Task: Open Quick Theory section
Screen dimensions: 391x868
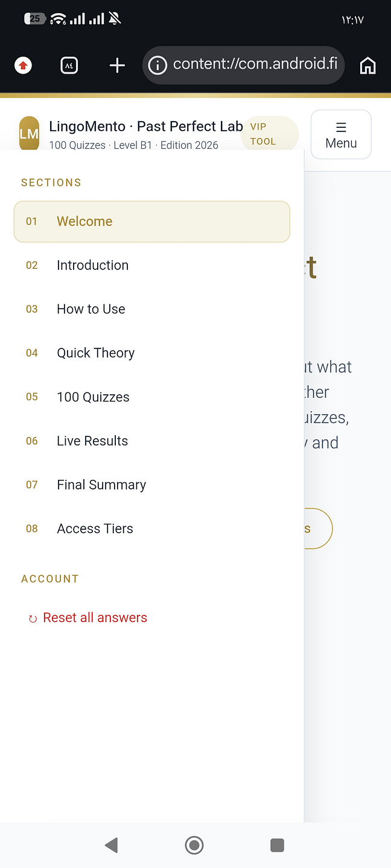Action: click(x=152, y=353)
